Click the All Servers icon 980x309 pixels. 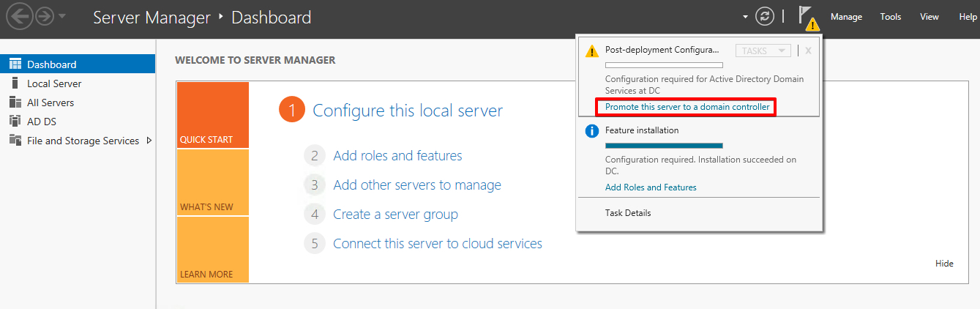click(15, 103)
